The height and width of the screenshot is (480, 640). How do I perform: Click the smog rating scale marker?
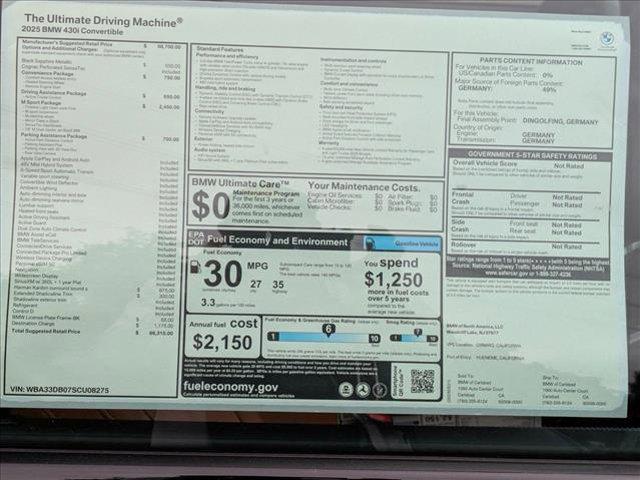click(x=417, y=333)
